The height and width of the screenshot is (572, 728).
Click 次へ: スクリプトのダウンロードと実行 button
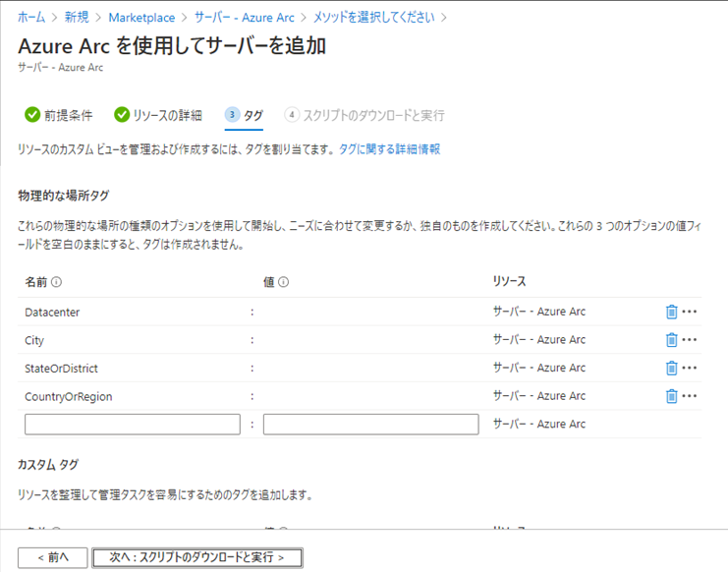(x=197, y=557)
